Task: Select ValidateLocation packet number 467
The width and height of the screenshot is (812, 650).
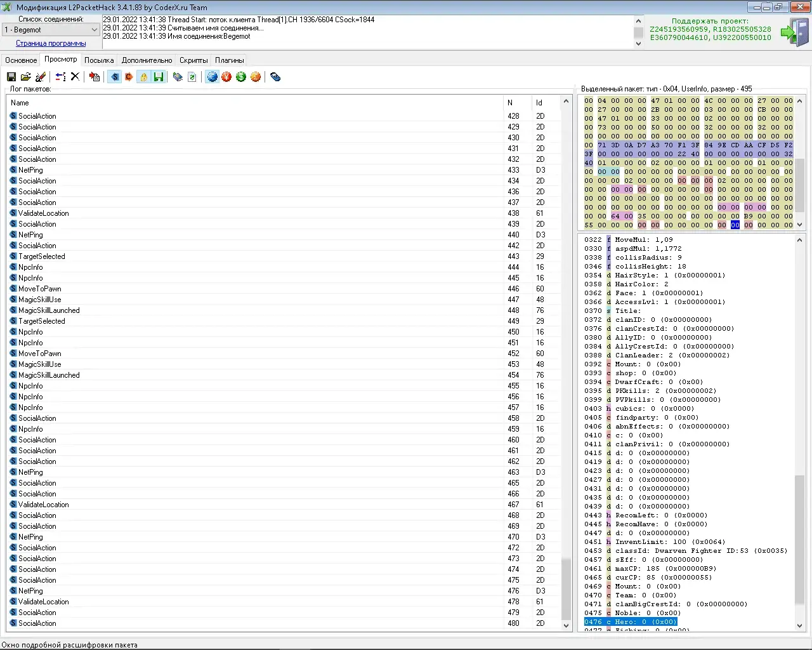Action: [284, 505]
